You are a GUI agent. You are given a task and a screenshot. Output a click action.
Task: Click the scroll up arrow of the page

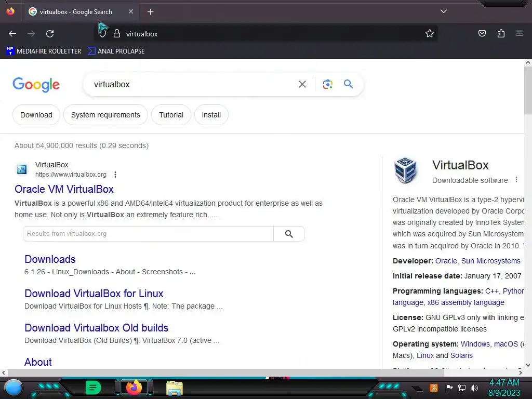coord(528,62)
